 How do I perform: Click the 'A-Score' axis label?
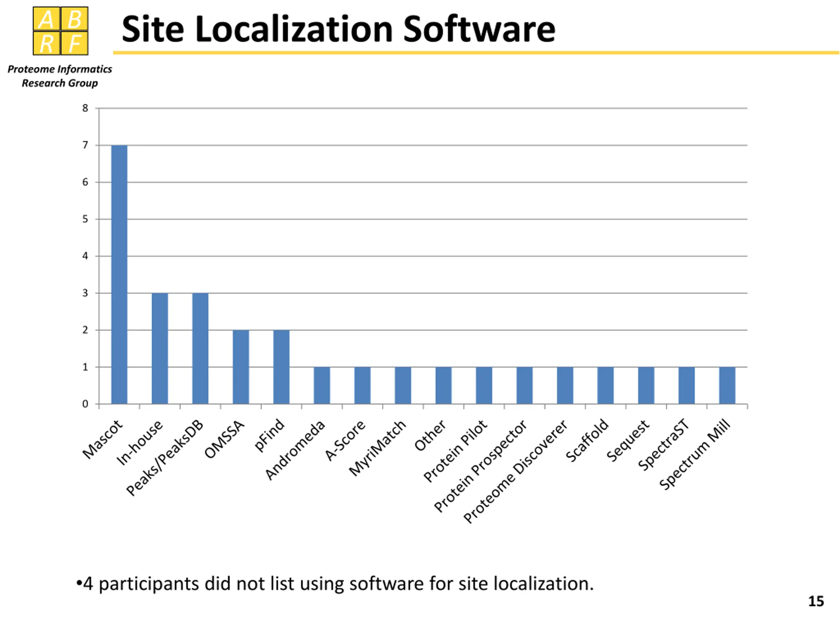click(x=345, y=440)
